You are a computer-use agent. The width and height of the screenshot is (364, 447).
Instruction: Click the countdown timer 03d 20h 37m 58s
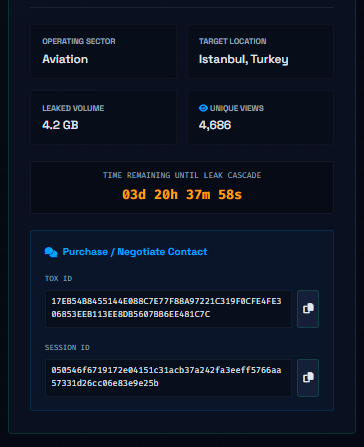182,194
